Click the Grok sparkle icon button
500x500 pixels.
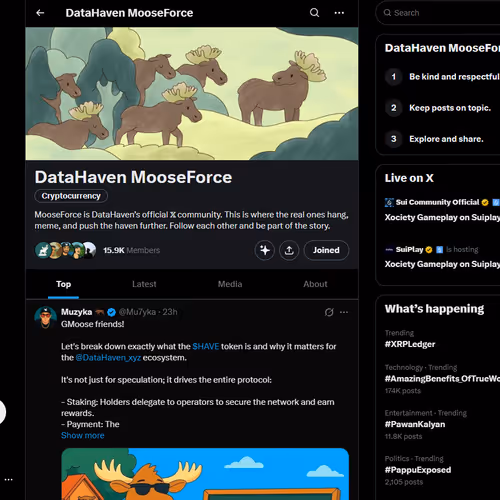(265, 250)
